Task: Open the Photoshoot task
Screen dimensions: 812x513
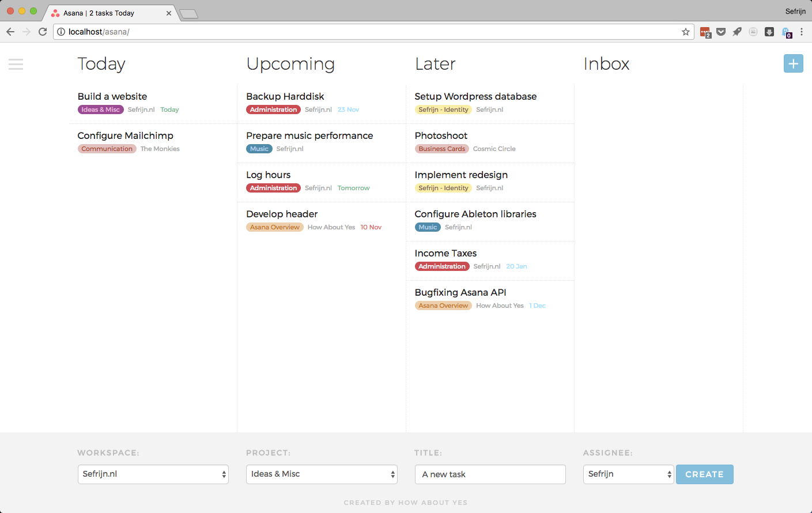Action: click(x=441, y=135)
